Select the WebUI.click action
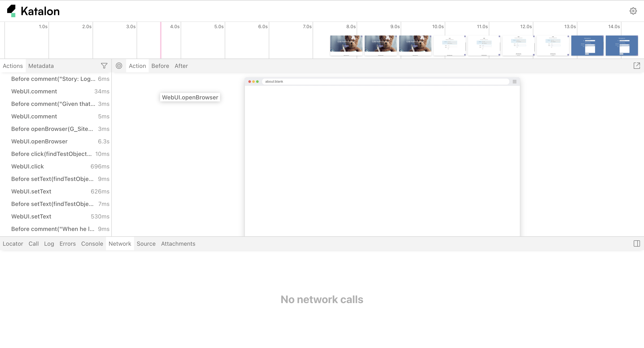 [28, 166]
